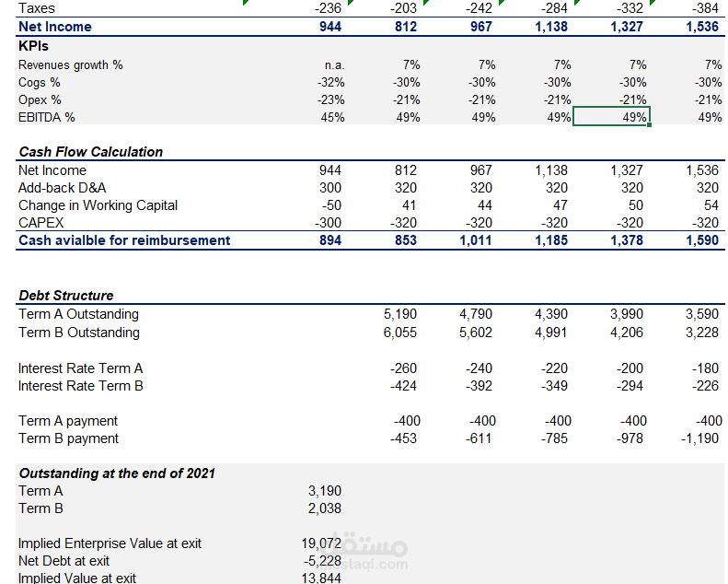Image resolution: width=728 pixels, height=584 pixels.
Task: Select the 'Debt Structure' heading
Action: [66, 296]
